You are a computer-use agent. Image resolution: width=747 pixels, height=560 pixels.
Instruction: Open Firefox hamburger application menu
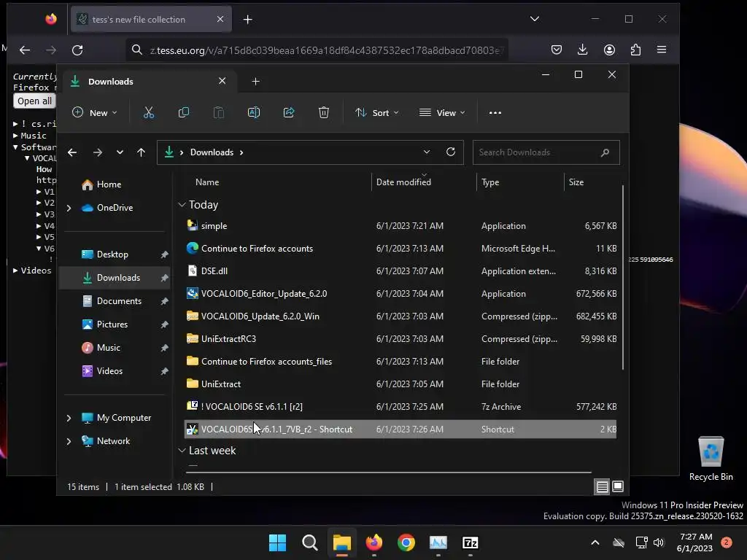tap(662, 50)
